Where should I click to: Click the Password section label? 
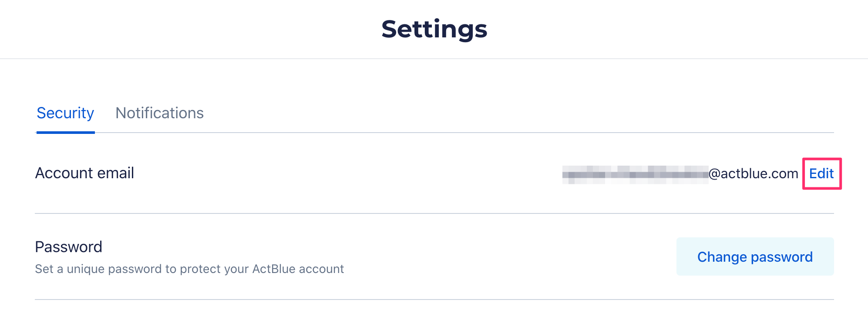tap(68, 247)
